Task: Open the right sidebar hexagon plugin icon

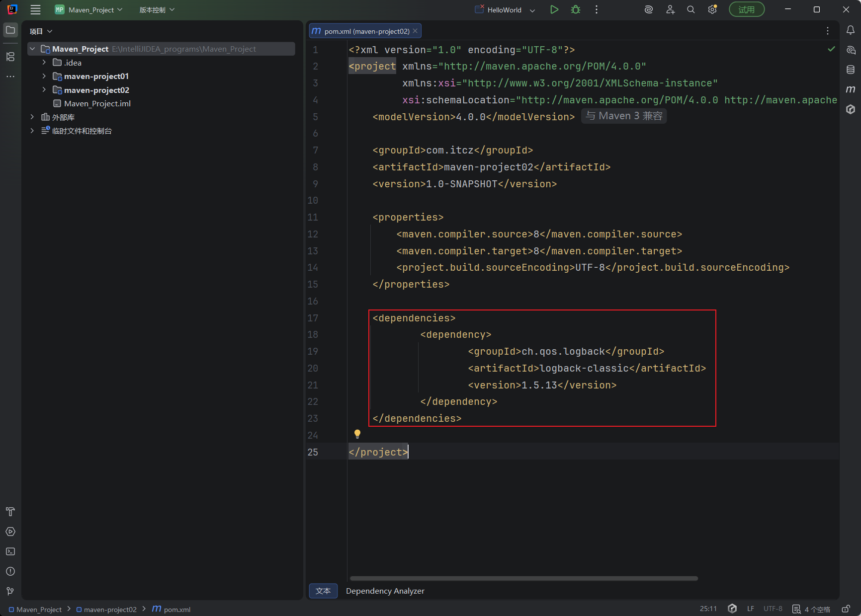Action: [x=851, y=109]
